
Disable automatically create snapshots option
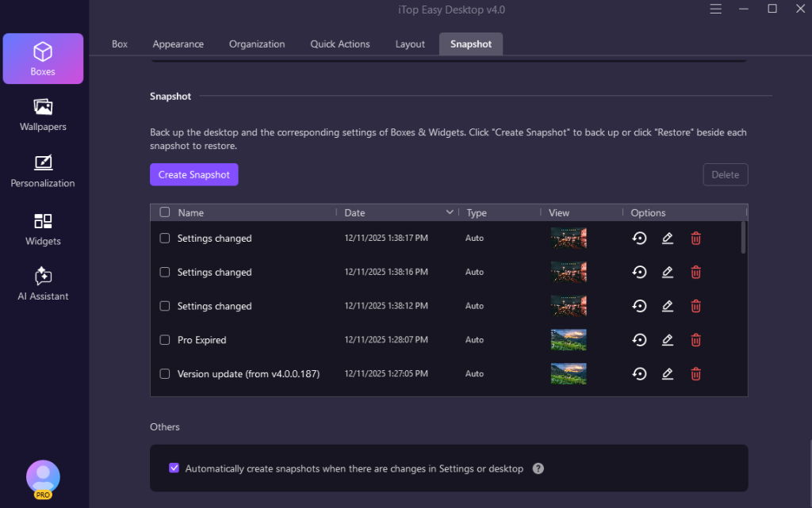pos(174,468)
